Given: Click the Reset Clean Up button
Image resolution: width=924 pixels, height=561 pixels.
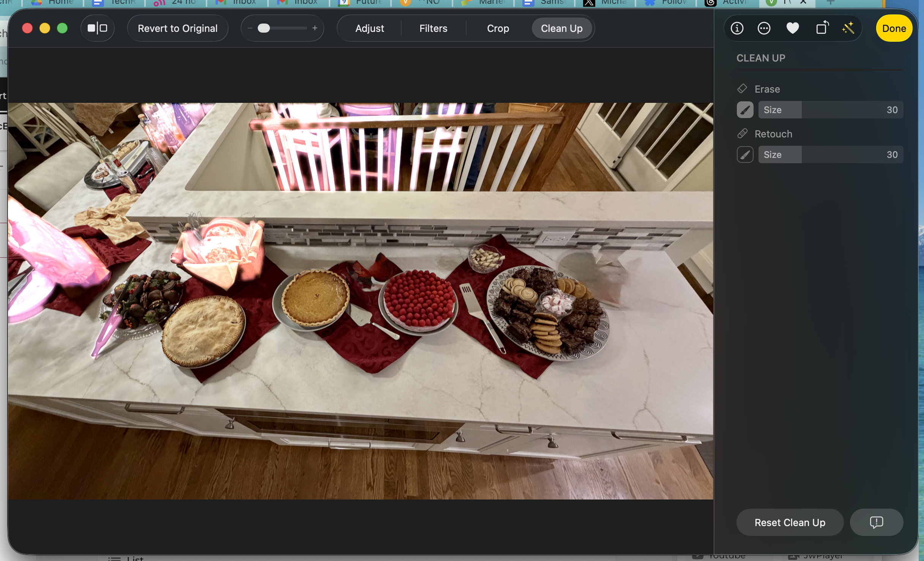Looking at the screenshot, I should 790,523.
